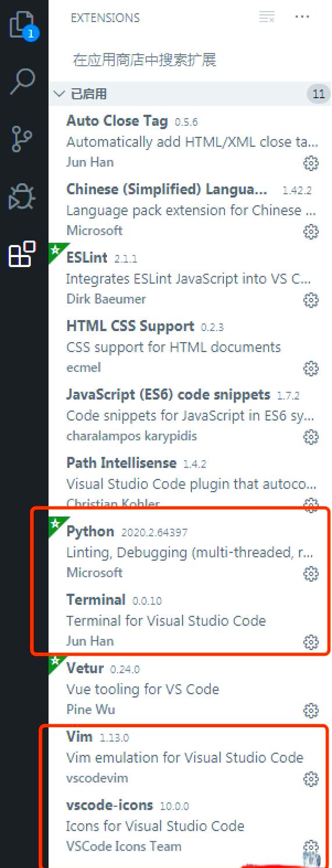
Task: Click description 'Vim emulation for Visual Studio Code'
Action: [x=185, y=757]
